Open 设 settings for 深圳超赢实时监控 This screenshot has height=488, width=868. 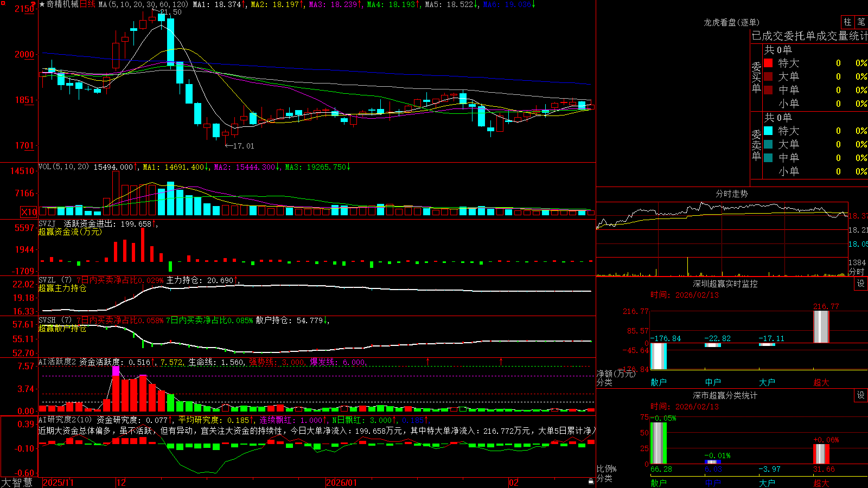point(861,284)
